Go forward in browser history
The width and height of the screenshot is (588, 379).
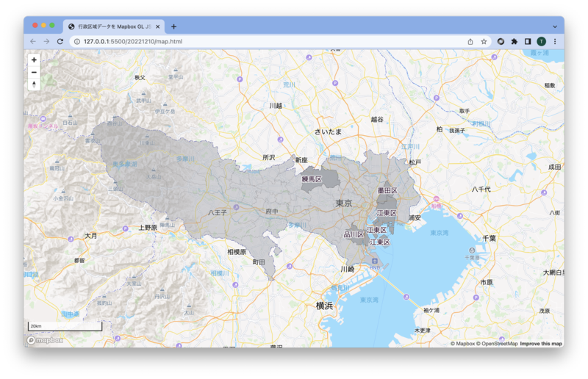click(46, 42)
